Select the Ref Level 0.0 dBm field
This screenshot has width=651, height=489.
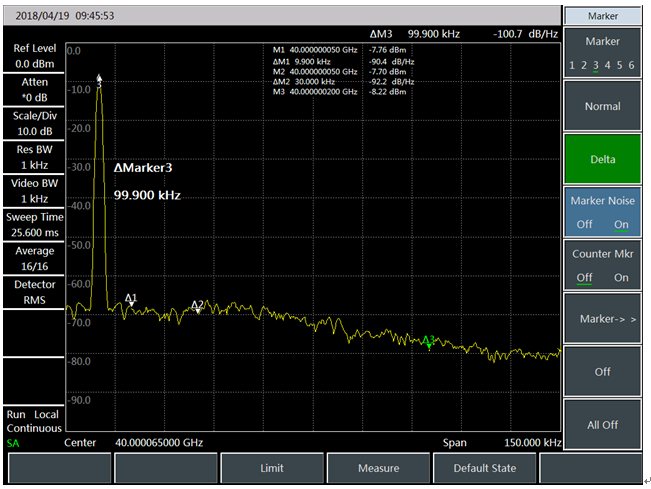coord(33,56)
